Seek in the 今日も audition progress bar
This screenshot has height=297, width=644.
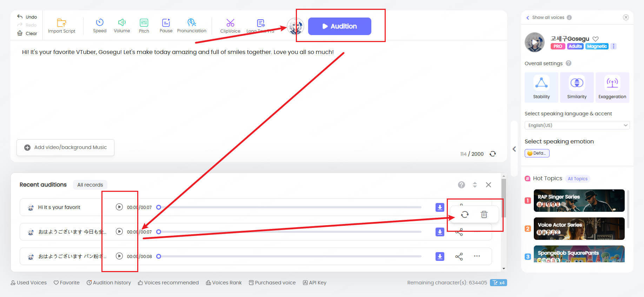tap(290, 232)
